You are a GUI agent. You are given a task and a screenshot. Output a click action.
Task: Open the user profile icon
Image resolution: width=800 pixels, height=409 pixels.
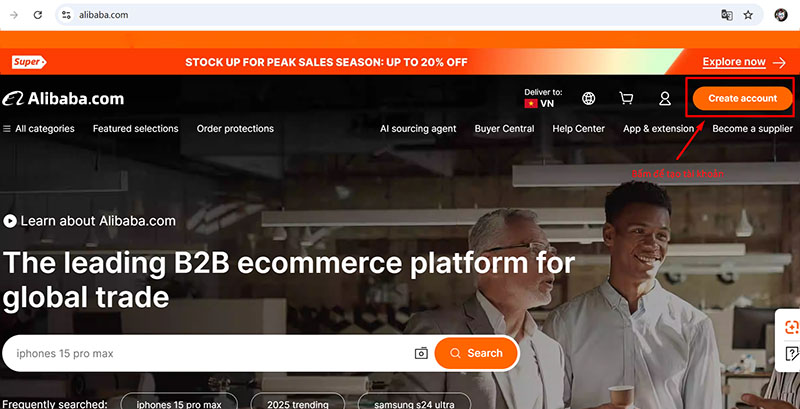tap(665, 98)
